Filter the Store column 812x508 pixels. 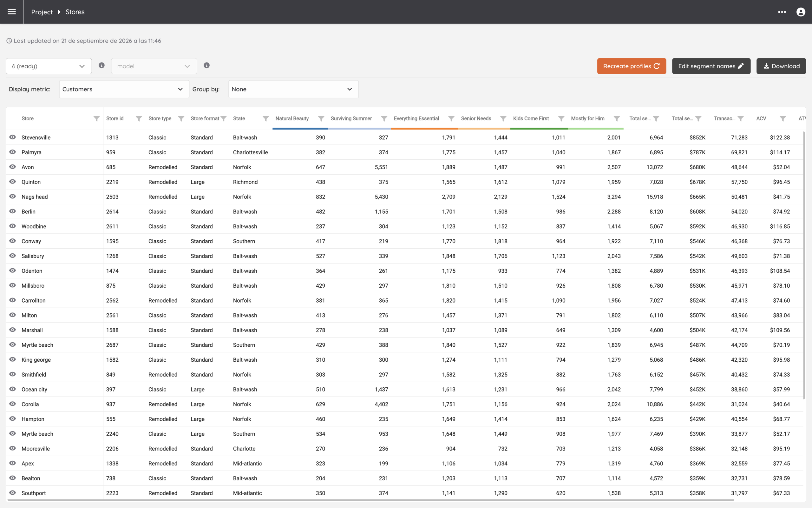tap(96, 119)
